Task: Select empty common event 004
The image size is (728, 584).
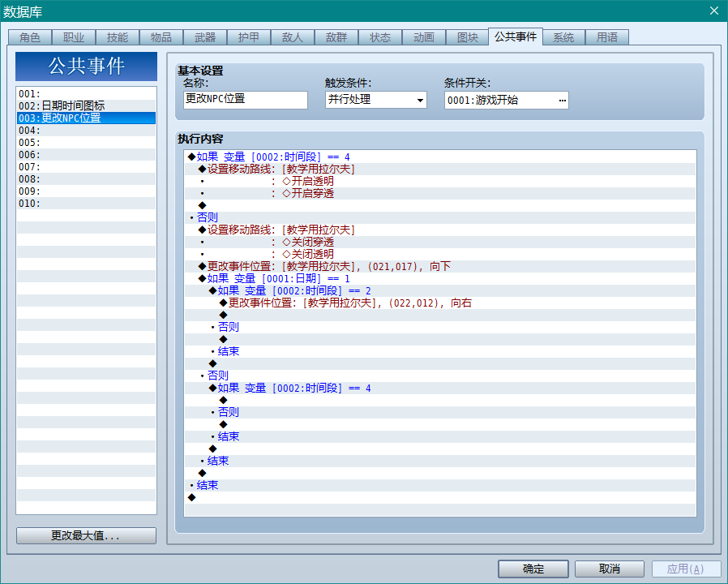Action: click(87, 130)
